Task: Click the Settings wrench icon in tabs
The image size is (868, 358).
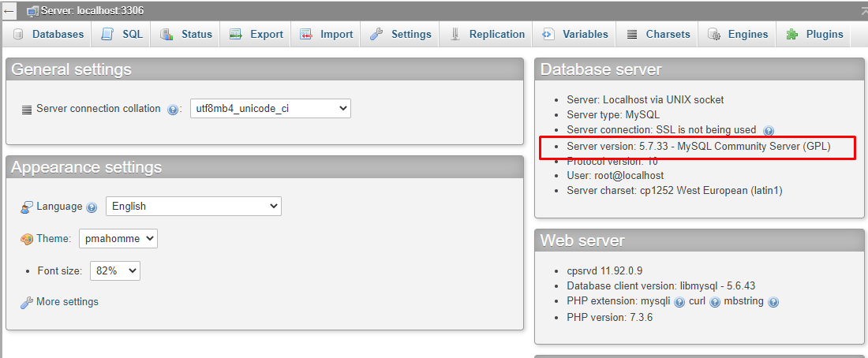Action: click(377, 35)
